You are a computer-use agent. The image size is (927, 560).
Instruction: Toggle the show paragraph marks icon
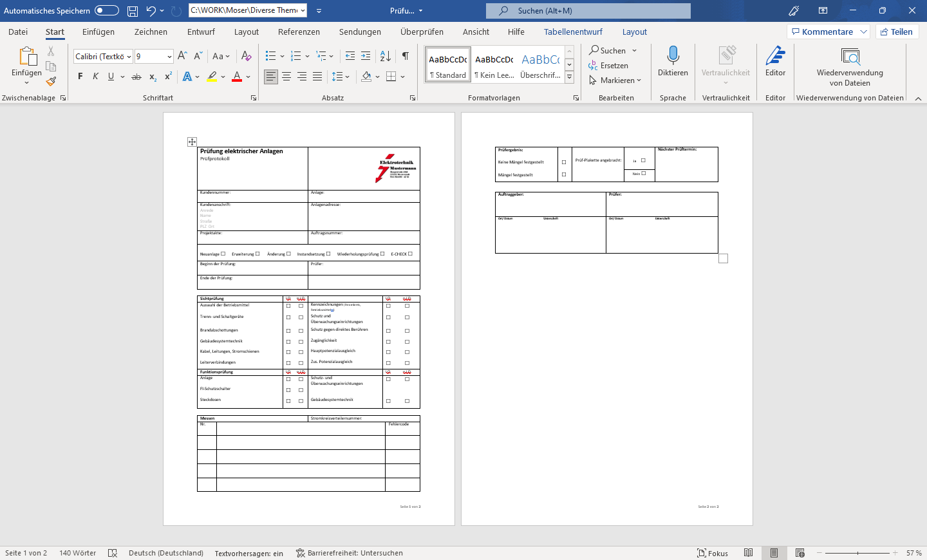[x=405, y=56]
